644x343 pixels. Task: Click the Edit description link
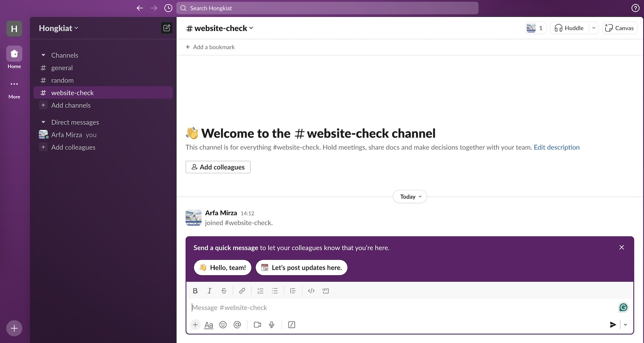556,147
